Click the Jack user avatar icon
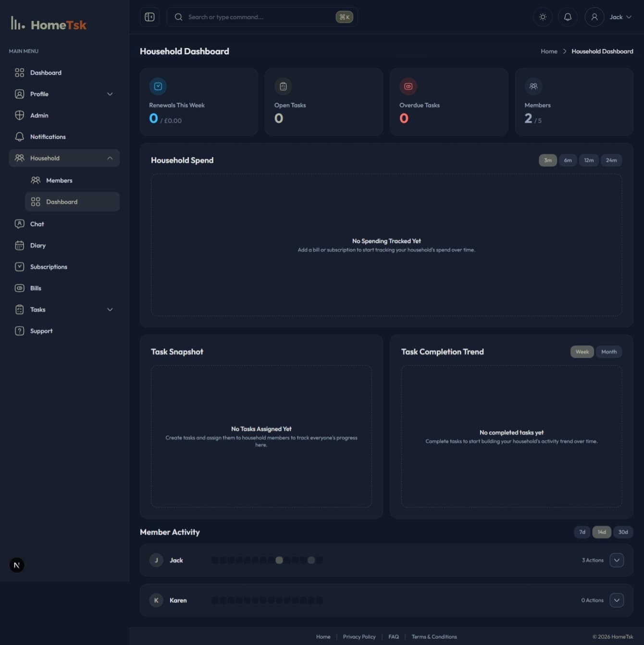 (594, 17)
